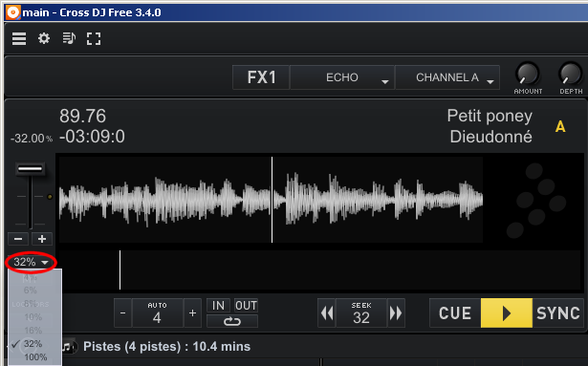
Task: Click the pitch bend minus button
Action: (x=18, y=239)
